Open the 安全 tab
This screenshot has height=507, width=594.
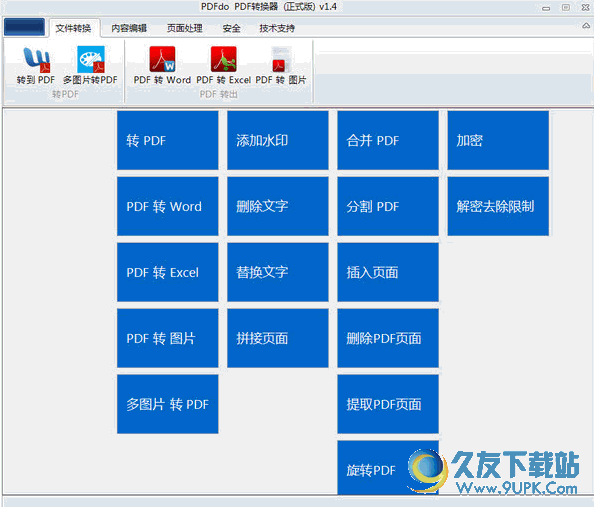coord(231,28)
